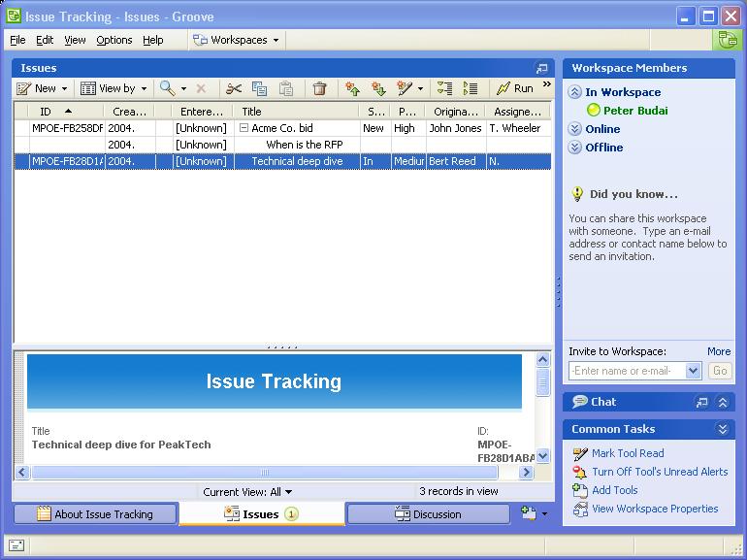Image resolution: width=747 pixels, height=560 pixels.
Task: Expand the Online members group
Action: pos(575,129)
